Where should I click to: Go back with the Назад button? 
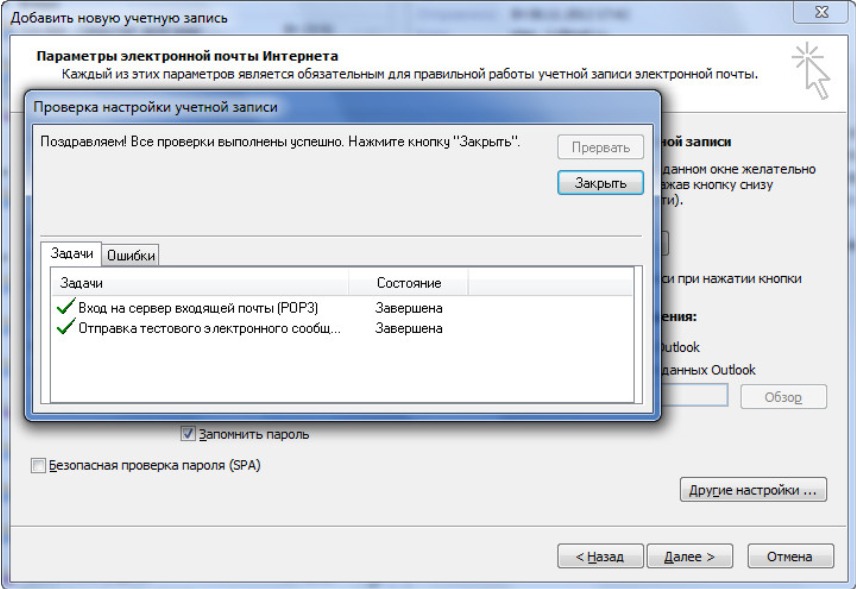pyautogui.click(x=600, y=556)
